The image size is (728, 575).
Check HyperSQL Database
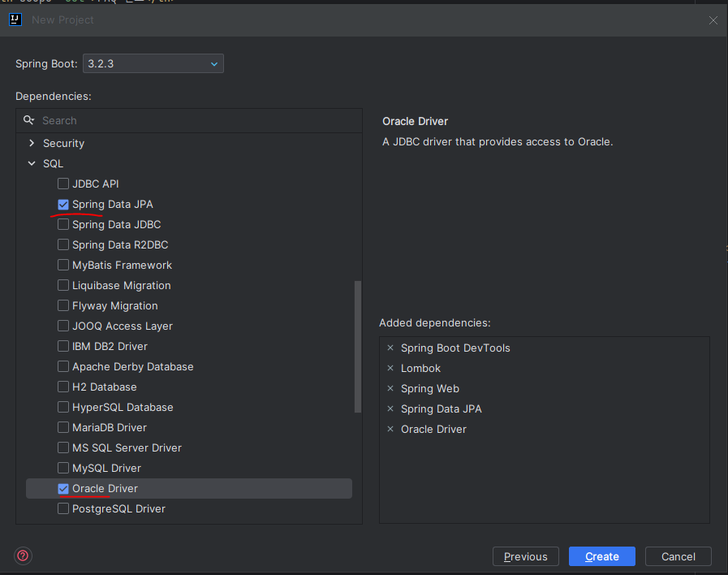[x=63, y=408]
